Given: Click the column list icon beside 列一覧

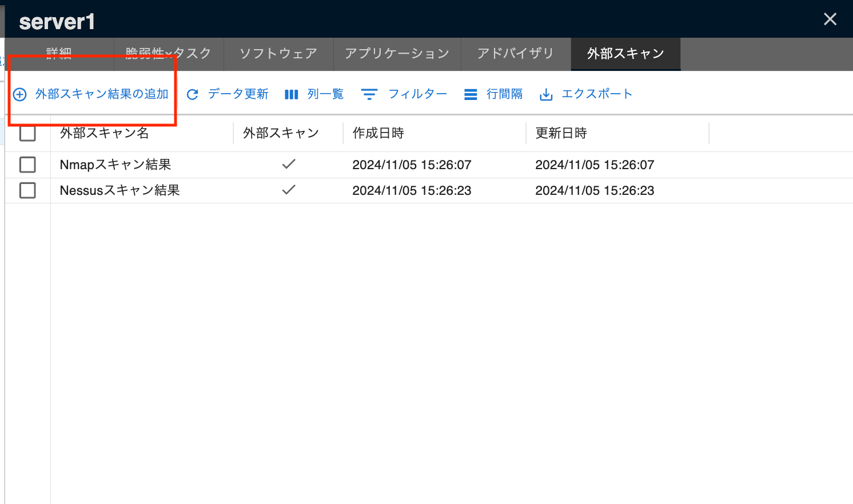Looking at the screenshot, I should tap(291, 94).
